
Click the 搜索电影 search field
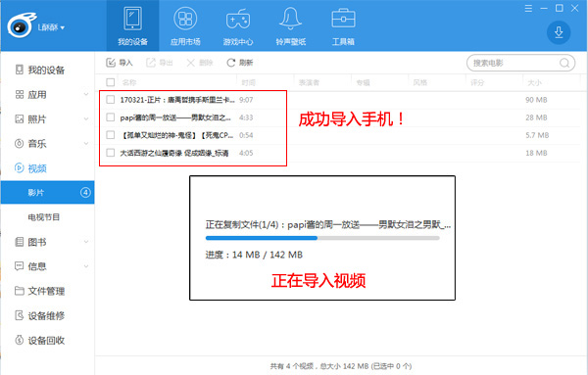click(520, 63)
